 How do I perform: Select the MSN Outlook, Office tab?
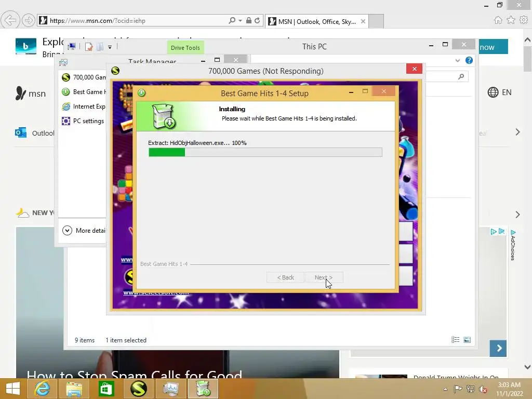pyautogui.click(x=316, y=21)
